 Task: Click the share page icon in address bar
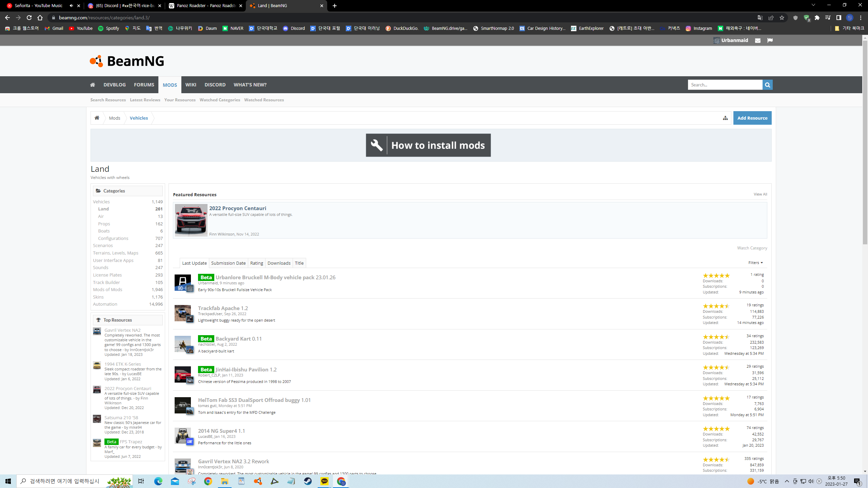click(771, 18)
